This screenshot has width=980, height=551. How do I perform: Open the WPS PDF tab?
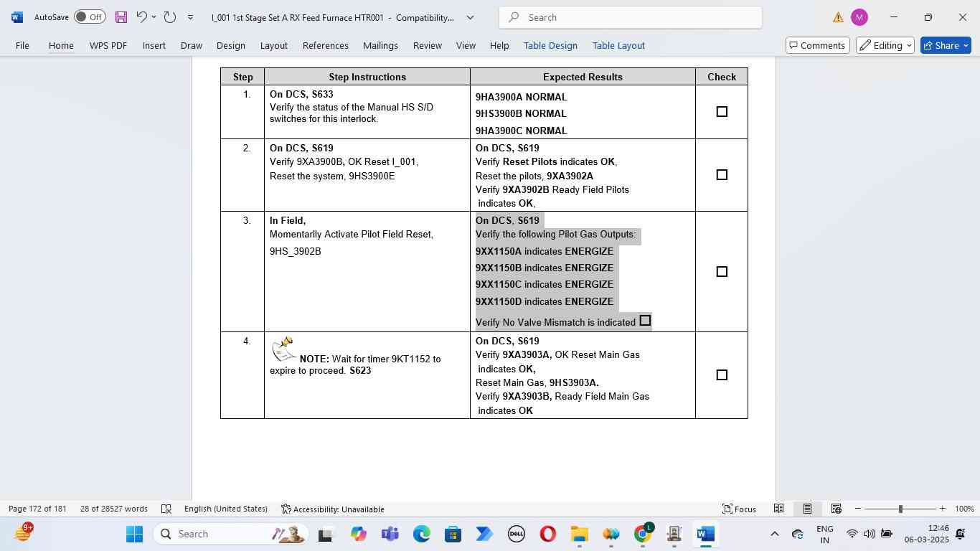[x=108, y=45]
